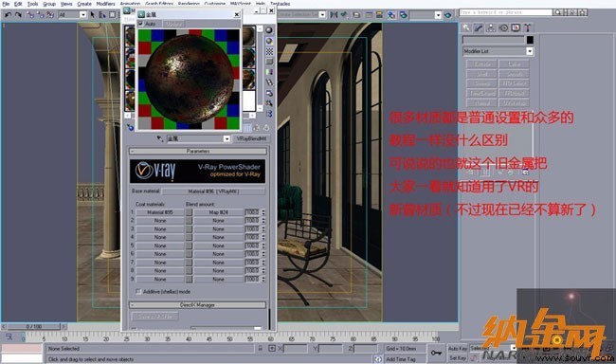616x364 pixels.
Task: Switch to the Motion command panel
Action: tap(503, 27)
